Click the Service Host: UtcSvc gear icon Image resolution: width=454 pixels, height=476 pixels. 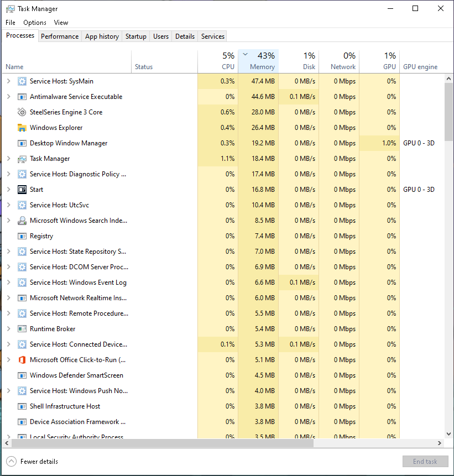(x=22, y=205)
